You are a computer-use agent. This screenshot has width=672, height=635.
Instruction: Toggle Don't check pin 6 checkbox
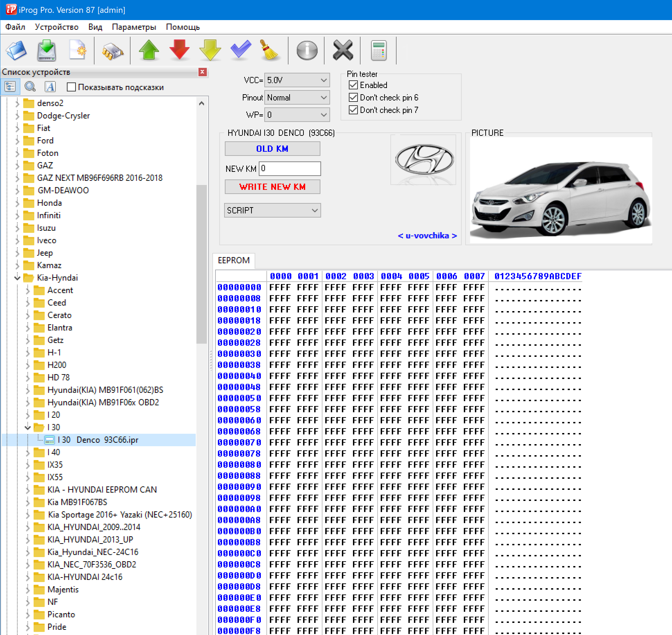click(x=353, y=97)
